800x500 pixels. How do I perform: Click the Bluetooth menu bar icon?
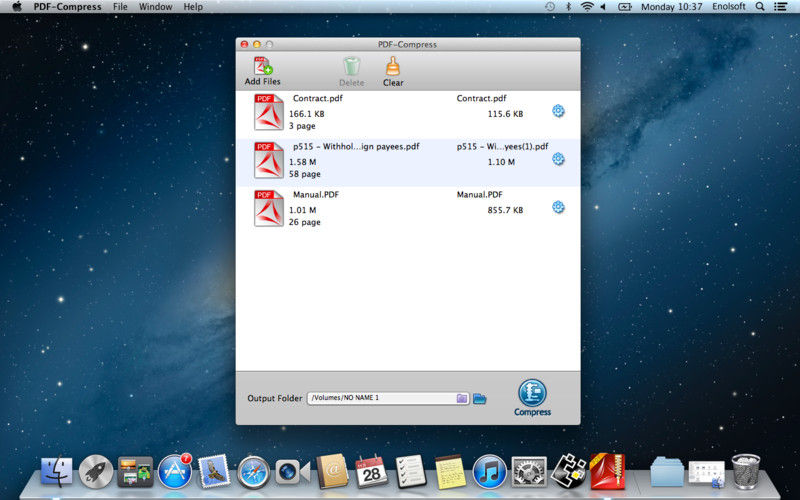point(568,7)
